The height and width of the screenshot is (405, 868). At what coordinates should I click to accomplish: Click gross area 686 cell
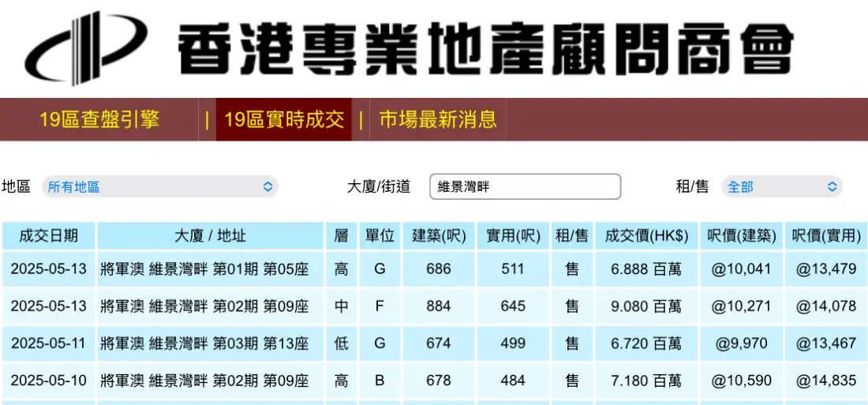pos(439,270)
